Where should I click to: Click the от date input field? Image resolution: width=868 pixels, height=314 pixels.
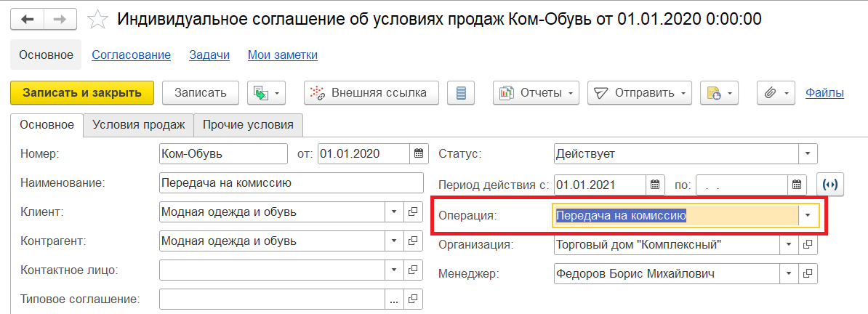tap(364, 154)
